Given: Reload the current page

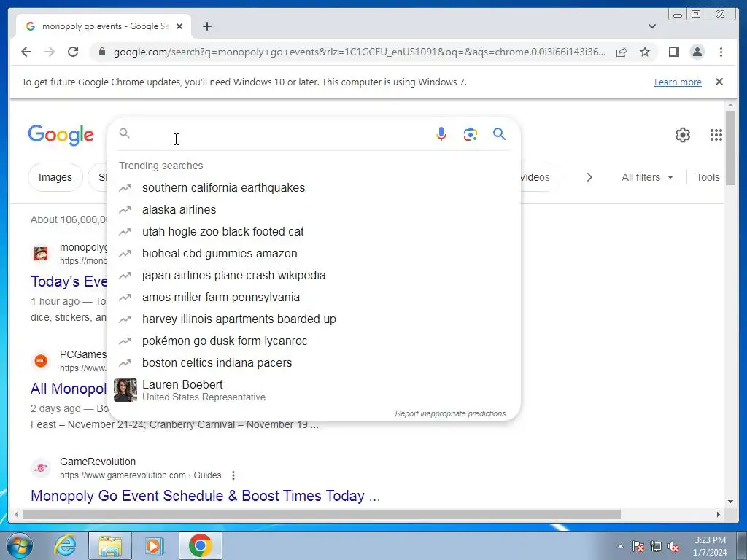Looking at the screenshot, I should click(x=73, y=52).
